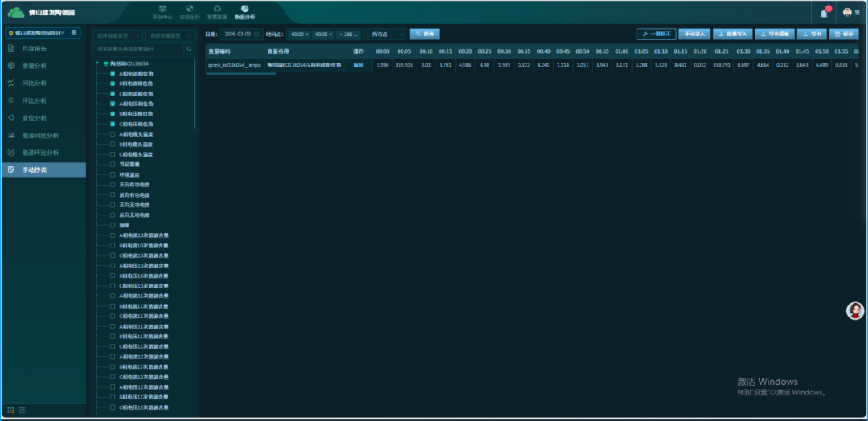
Task: Open the 所有点 dropdown
Action: tap(387, 35)
